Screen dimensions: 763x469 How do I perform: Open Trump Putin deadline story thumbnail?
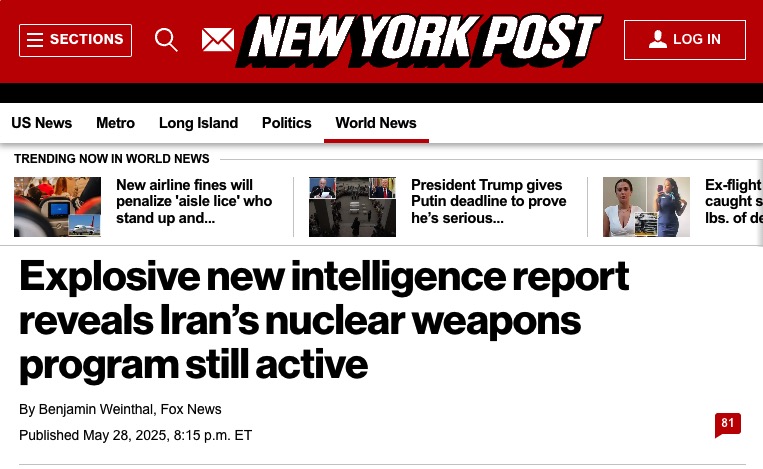pyautogui.click(x=352, y=207)
